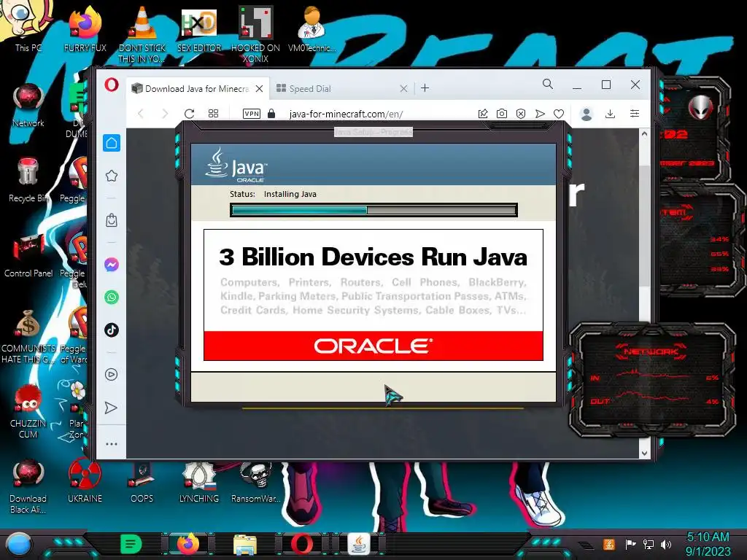Switch to Java installer on taskbar
This screenshot has width=747, height=560.
359,544
